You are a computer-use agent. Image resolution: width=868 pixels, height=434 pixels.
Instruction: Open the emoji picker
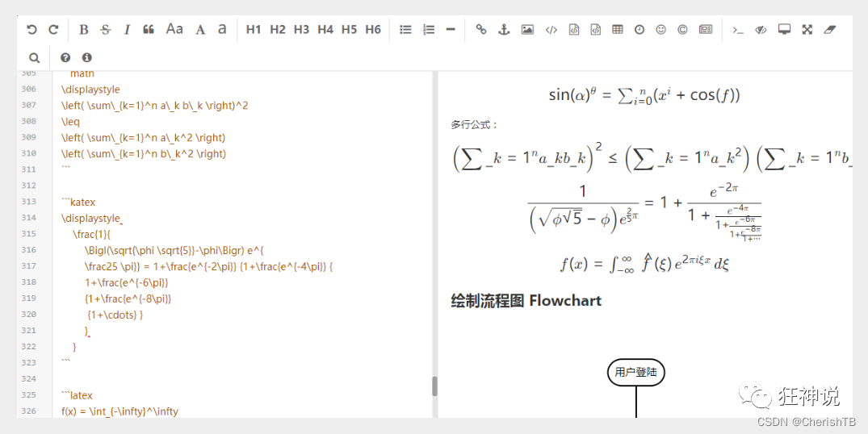[x=661, y=30]
